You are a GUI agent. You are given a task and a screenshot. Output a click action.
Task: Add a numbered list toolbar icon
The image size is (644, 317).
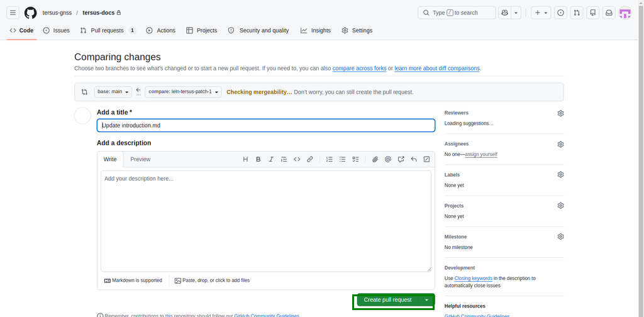pos(330,159)
